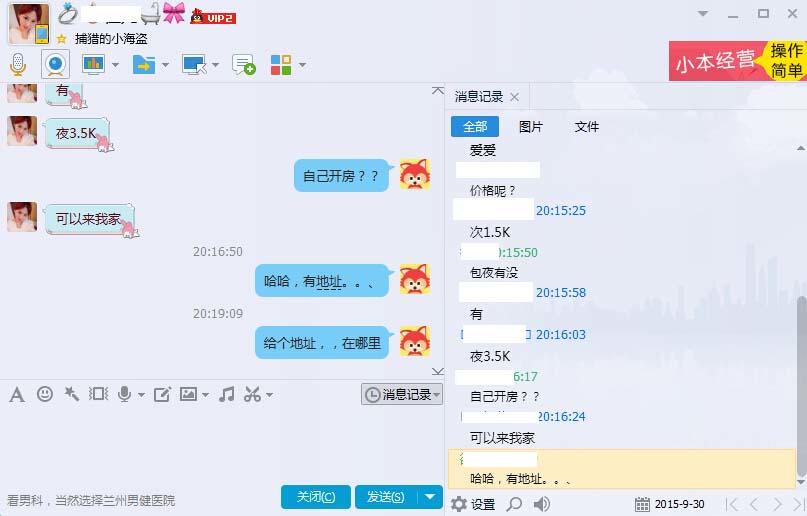Select highlighted 哈哈，有地址 history entry
The width and height of the screenshot is (807, 516).
(622, 469)
